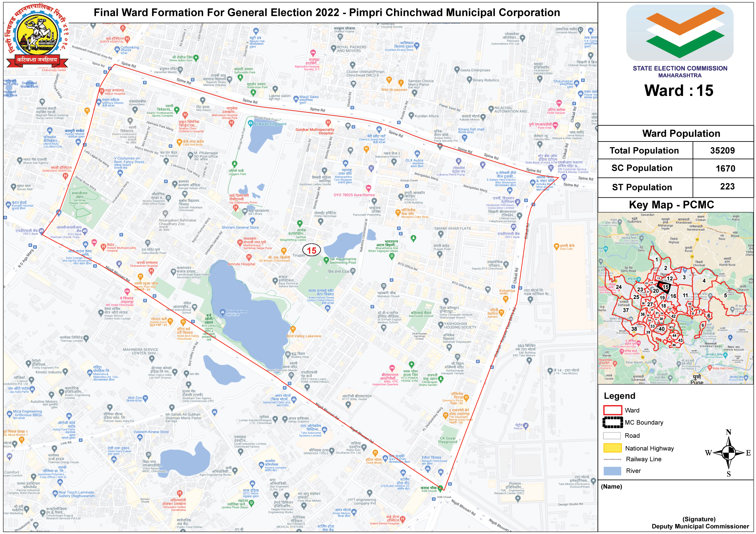Click the ST Population value 223

tap(727, 186)
